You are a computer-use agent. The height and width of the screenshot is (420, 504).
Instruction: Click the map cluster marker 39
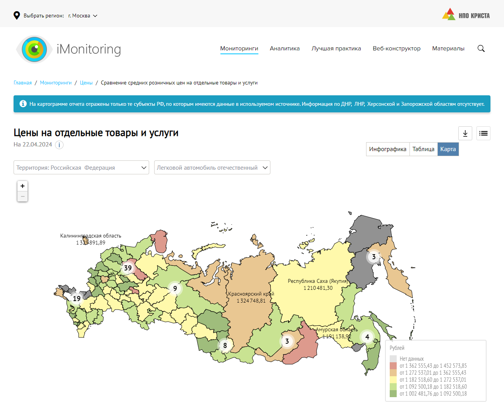click(128, 268)
